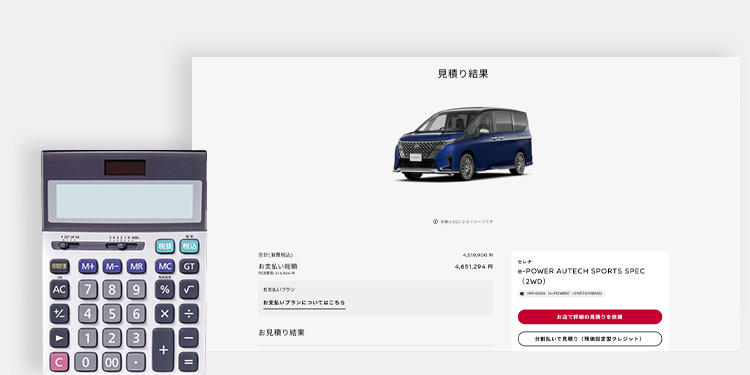Click the number 4 key
This screenshot has height=375, width=750.
[x=88, y=313]
